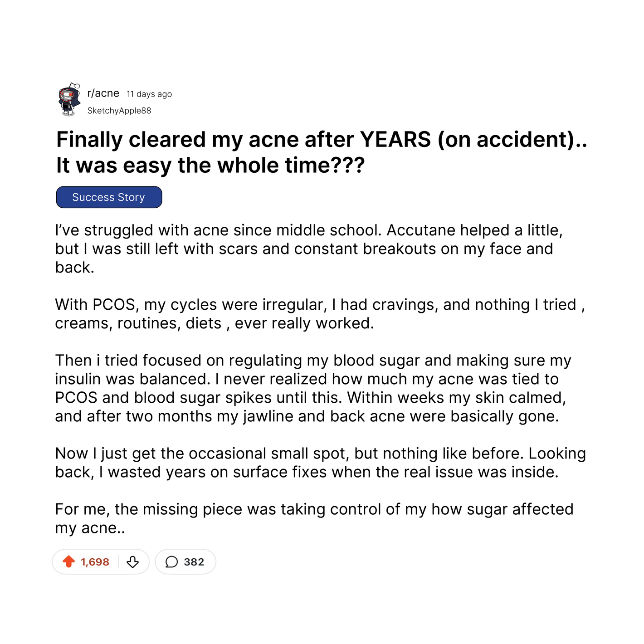Click the 1,698 vote count
The height and width of the screenshot is (644, 644).
[x=95, y=562]
